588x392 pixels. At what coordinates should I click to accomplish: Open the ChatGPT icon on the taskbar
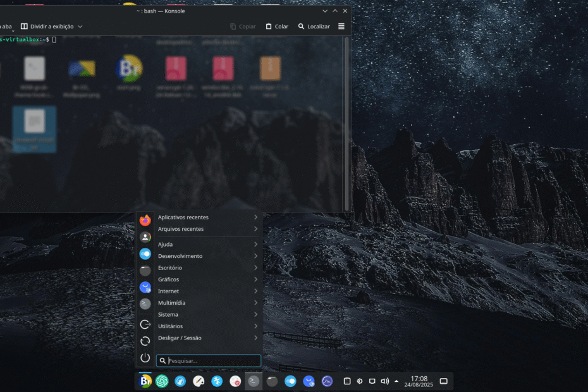[x=162, y=381]
